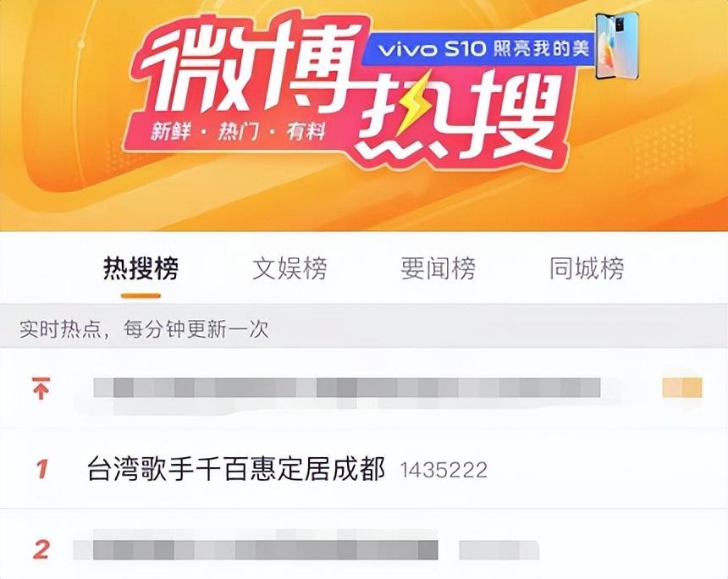Open trending topic 台湾歌手千百惠定居成都
The width and height of the screenshot is (728, 579).
[236, 468]
